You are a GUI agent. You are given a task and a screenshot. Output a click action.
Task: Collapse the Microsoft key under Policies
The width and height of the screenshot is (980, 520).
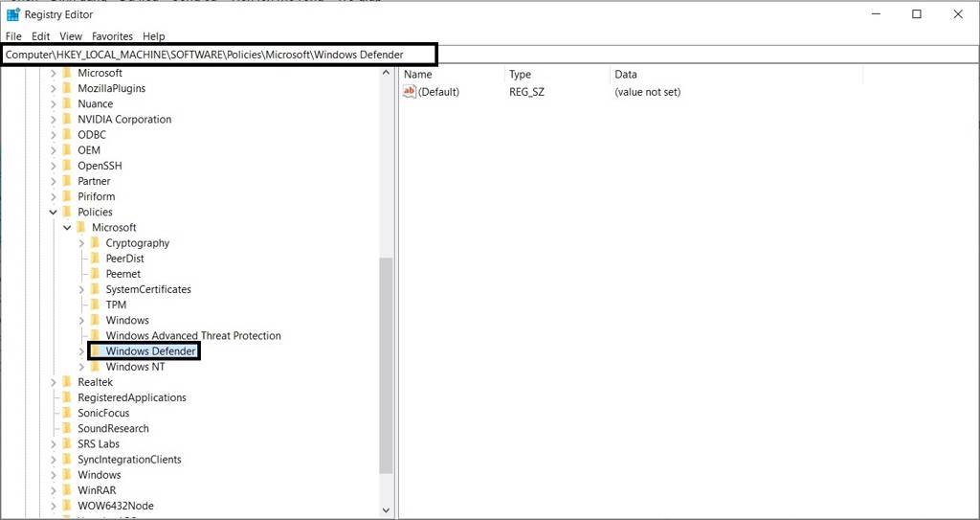(67, 228)
